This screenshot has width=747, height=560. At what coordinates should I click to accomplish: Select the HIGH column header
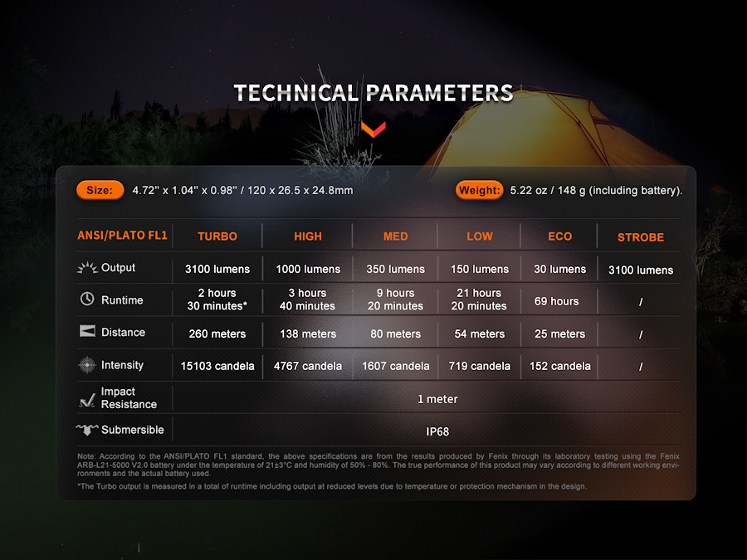pos(308,236)
